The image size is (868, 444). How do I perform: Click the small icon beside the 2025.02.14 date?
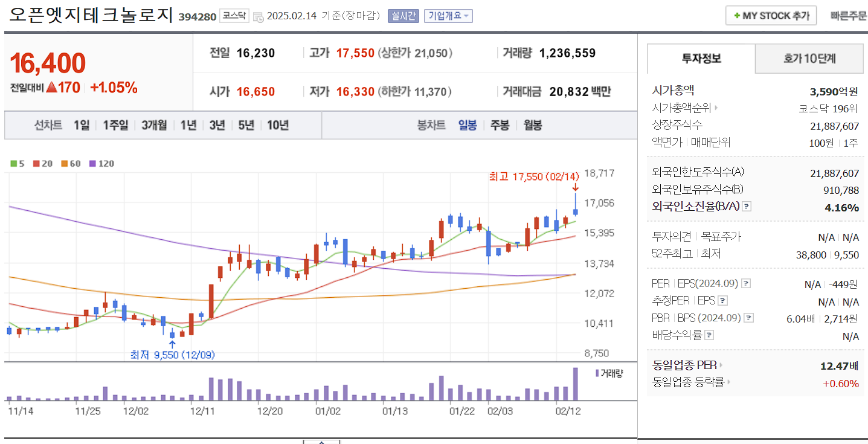257,18
